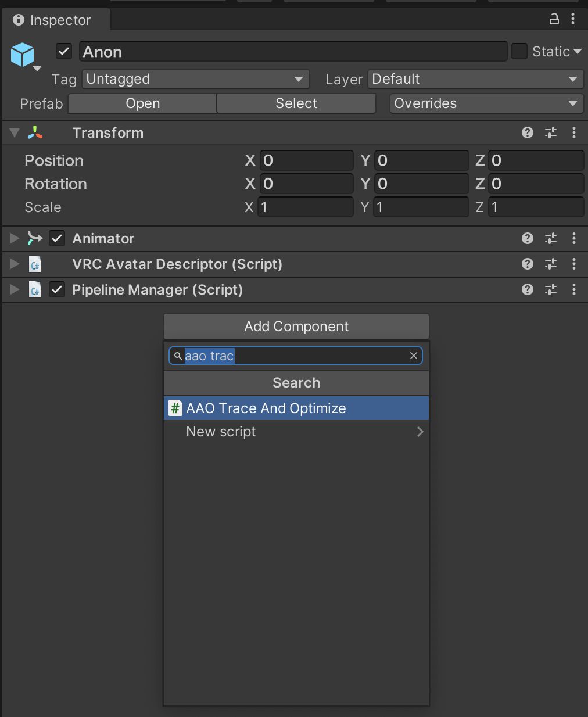Click the Transform component title

(108, 132)
